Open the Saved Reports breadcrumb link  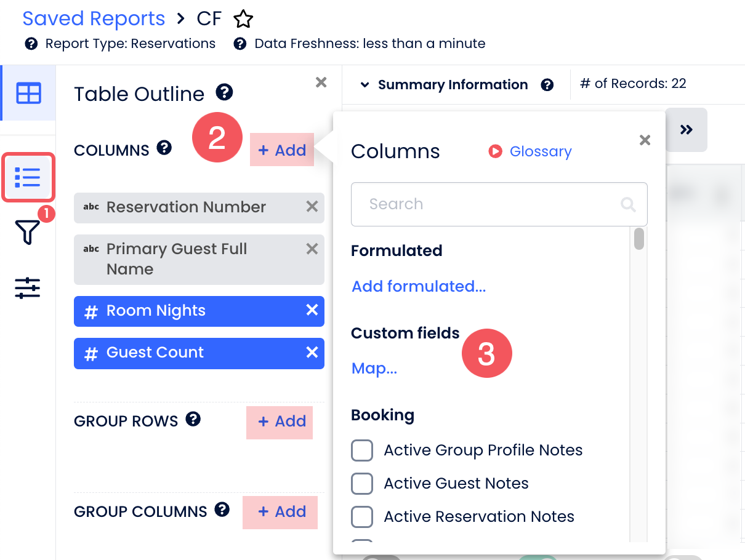(x=94, y=18)
